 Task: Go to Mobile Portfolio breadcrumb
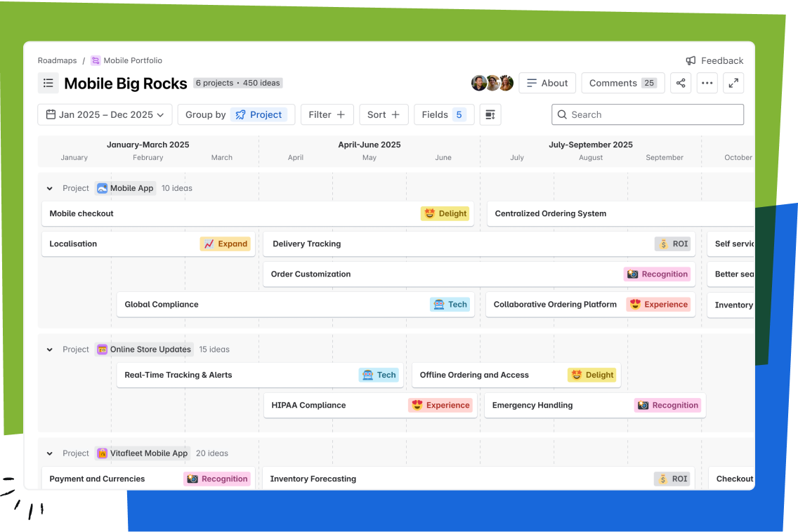tap(133, 60)
